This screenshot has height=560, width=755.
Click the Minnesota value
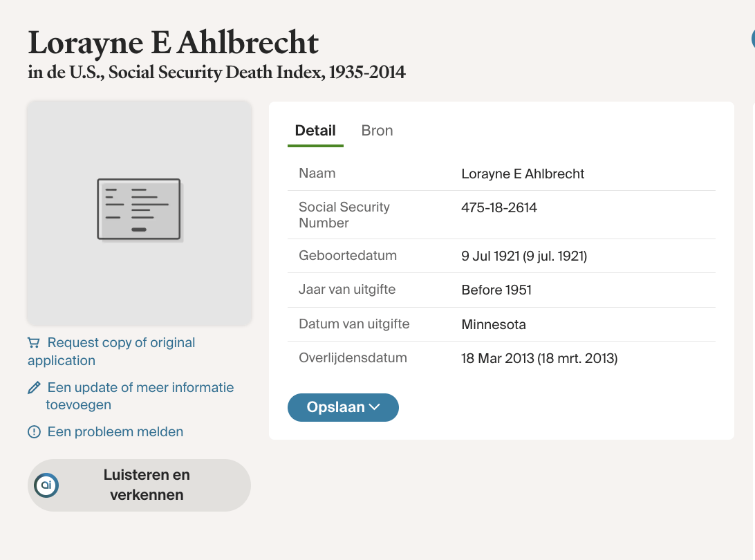pos(494,324)
